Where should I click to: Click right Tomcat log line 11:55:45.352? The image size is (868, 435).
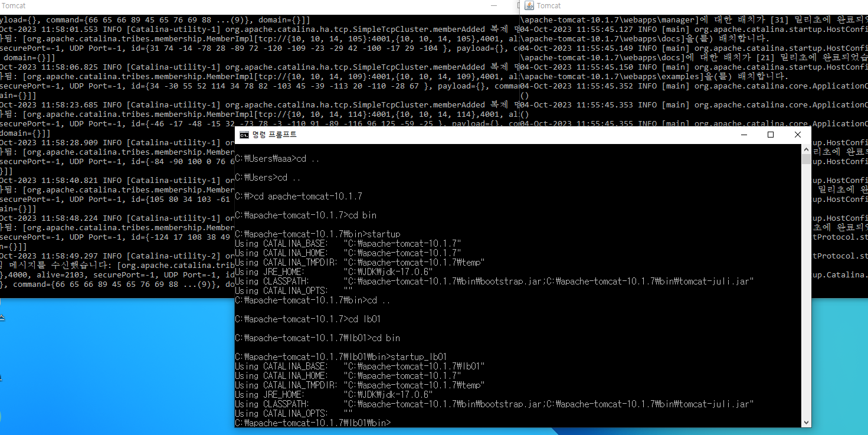point(694,86)
